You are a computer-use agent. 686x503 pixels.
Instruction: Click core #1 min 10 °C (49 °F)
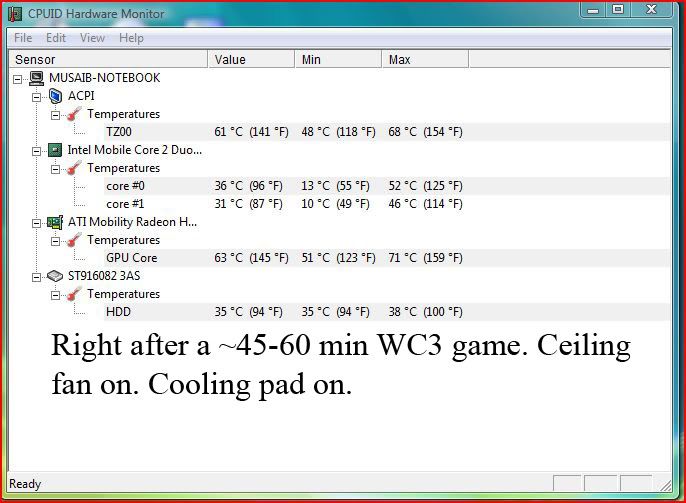pos(335,204)
